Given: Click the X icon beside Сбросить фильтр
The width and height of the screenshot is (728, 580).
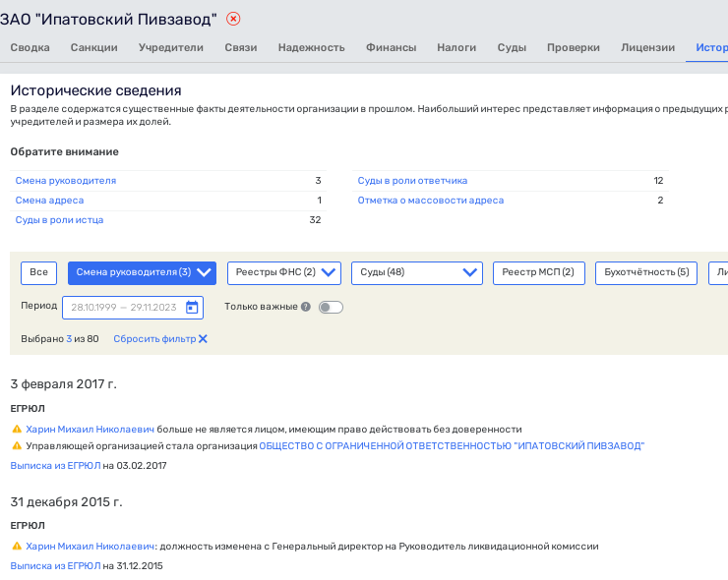Looking at the screenshot, I should pyautogui.click(x=203, y=339).
